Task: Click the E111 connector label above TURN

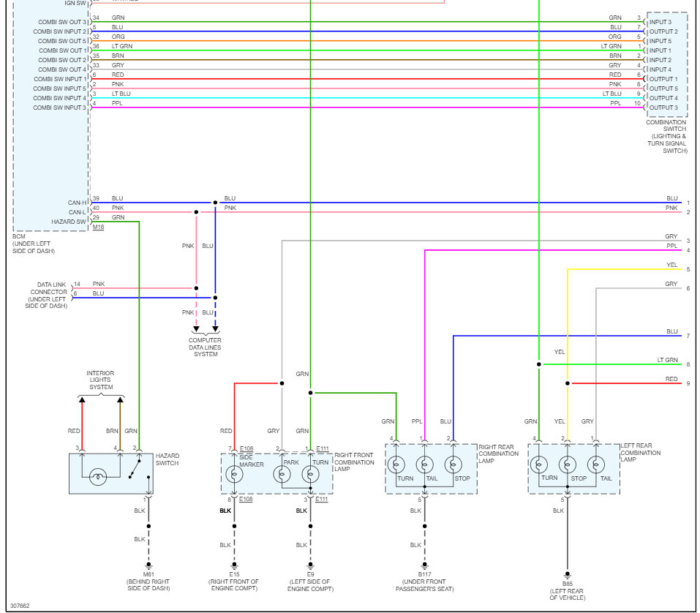Action: 323,448
